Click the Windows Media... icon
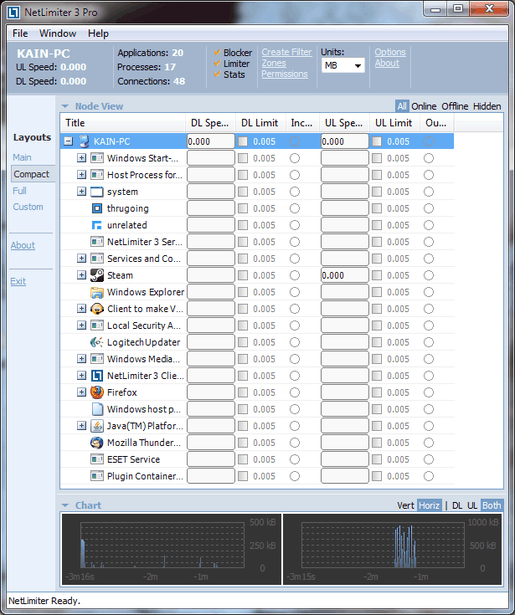 click(x=97, y=359)
